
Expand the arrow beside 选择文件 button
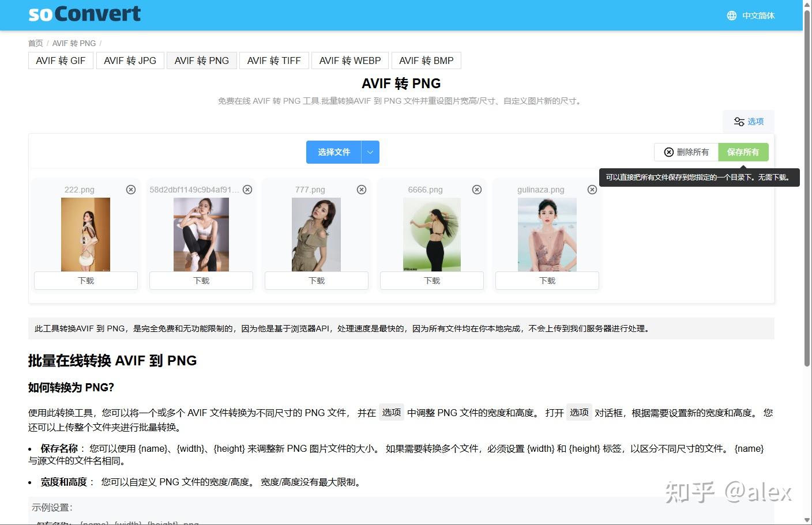370,152
